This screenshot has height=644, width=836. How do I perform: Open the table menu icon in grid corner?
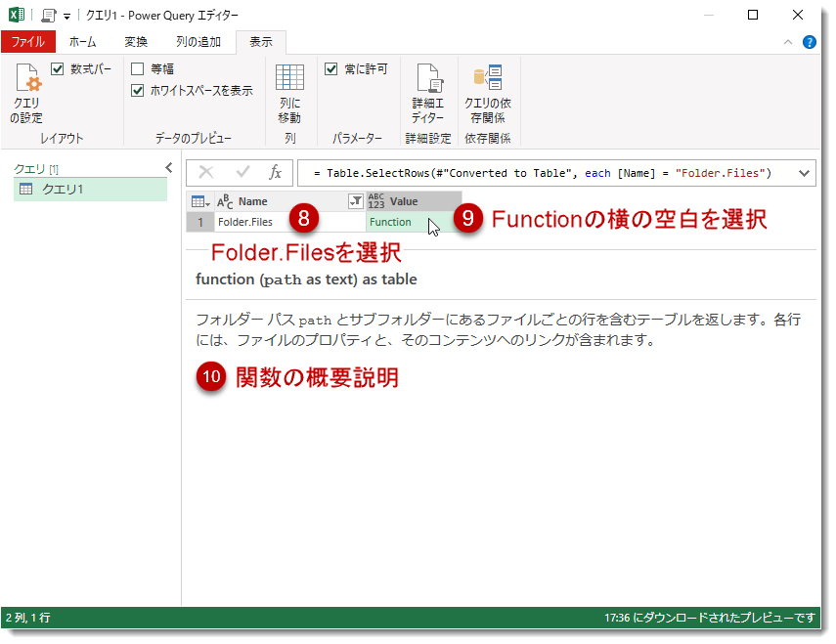(201, 199)
